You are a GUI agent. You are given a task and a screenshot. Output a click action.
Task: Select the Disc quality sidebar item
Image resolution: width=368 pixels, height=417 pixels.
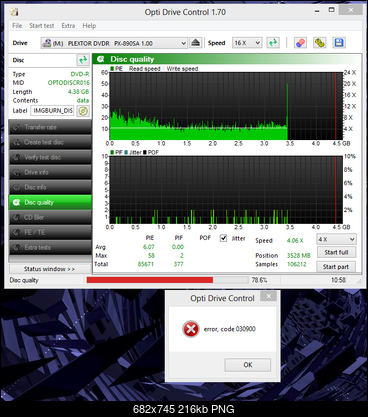click(50, 202)
